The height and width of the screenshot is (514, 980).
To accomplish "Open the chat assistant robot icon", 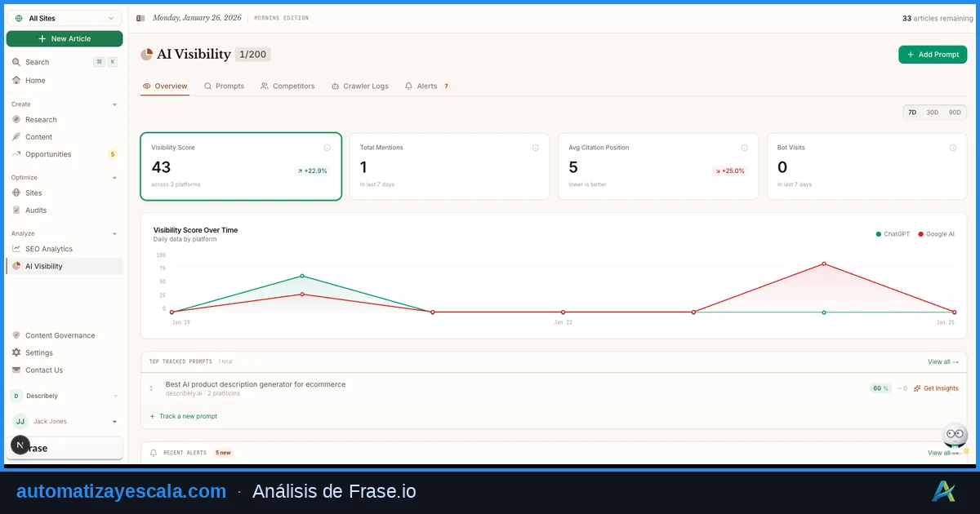I will coord(955,435).
